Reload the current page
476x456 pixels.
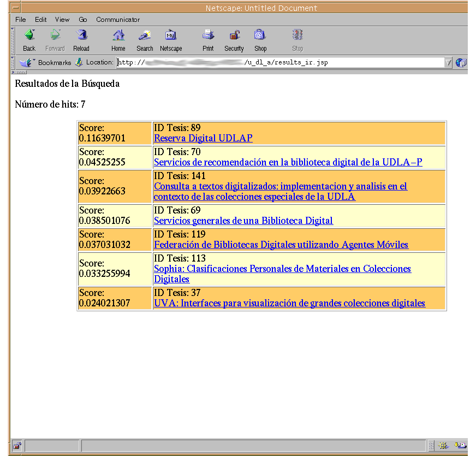81,40
